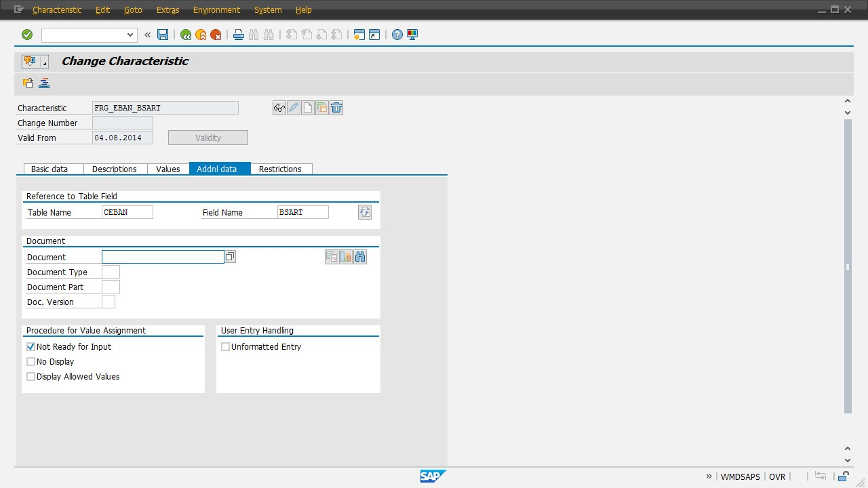Click the refresh icon next to Field Name
The height and width of the screenshot is (488, 868).
tap(365, 212)
